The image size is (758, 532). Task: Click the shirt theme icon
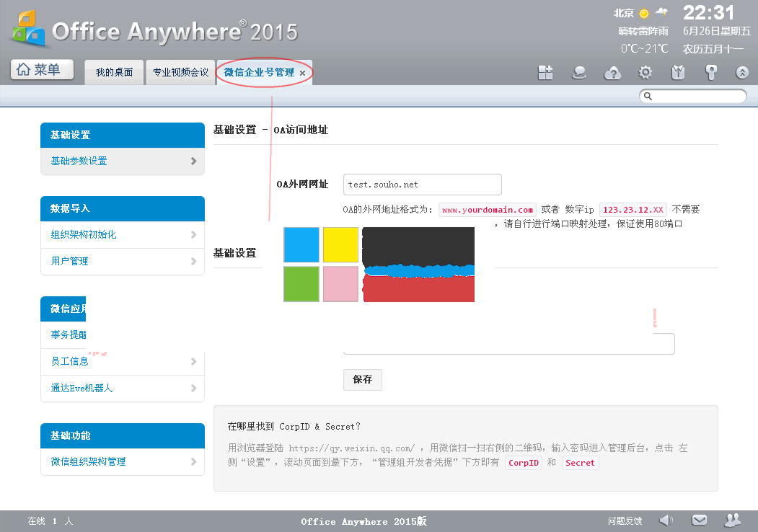(x=678, y=72)
